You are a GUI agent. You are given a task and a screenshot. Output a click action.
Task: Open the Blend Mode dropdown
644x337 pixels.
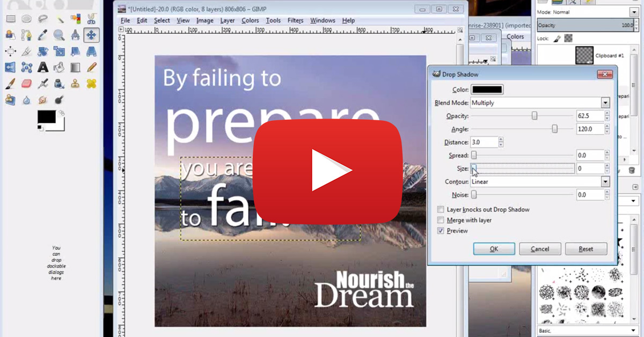click(x=604, y=102)
